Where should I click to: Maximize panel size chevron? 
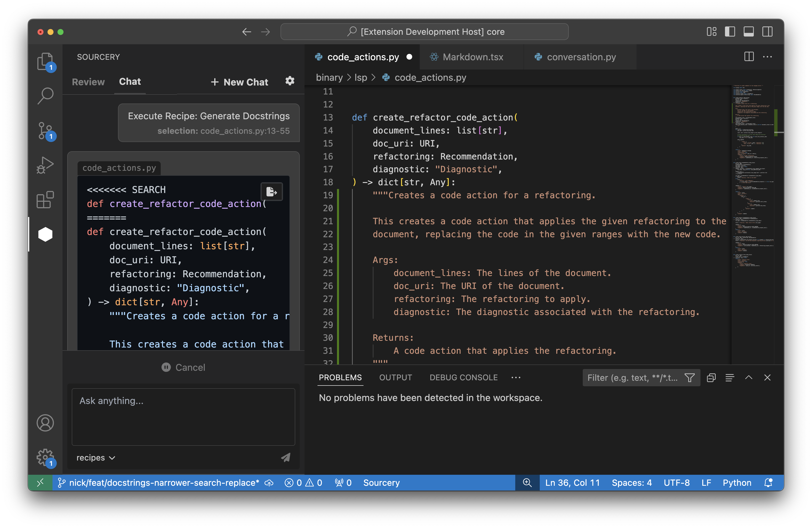[x=748, y=377]
